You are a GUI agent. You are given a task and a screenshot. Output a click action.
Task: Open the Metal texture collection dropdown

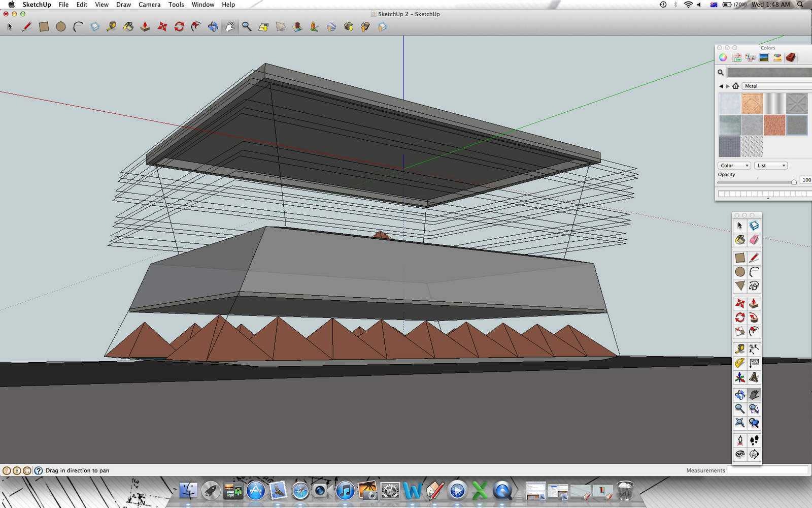775,86
